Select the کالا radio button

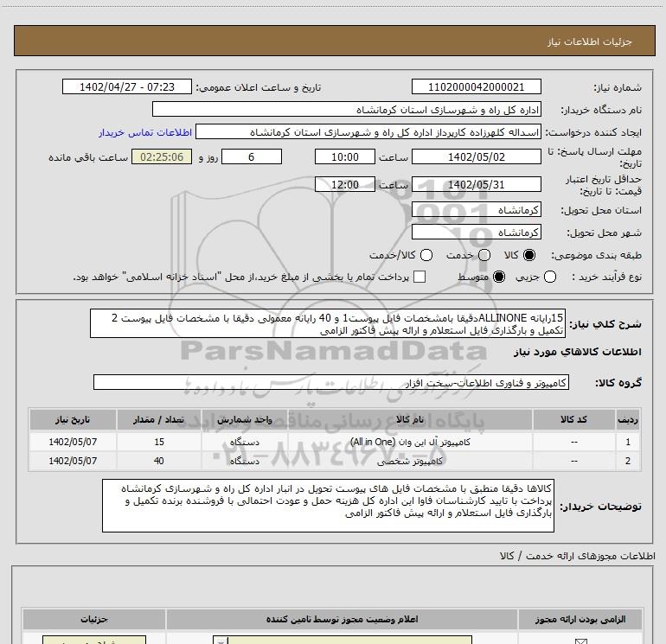click(x=529, y=255)
